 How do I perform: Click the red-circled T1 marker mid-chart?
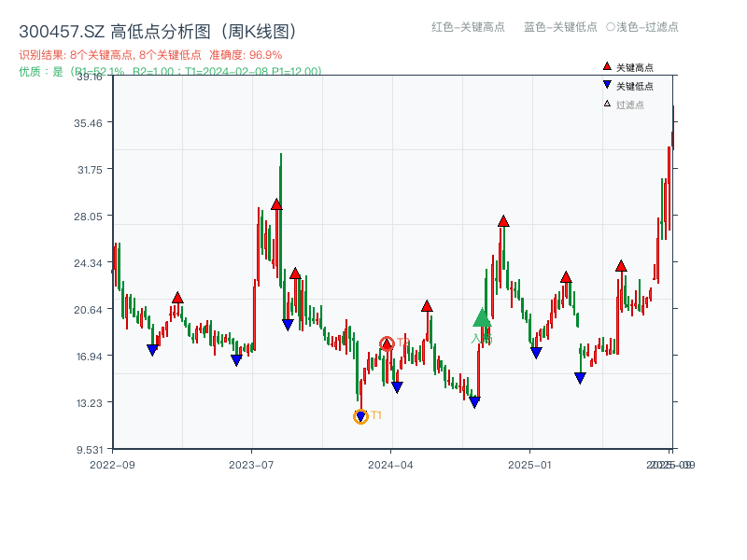pos(387,343)
